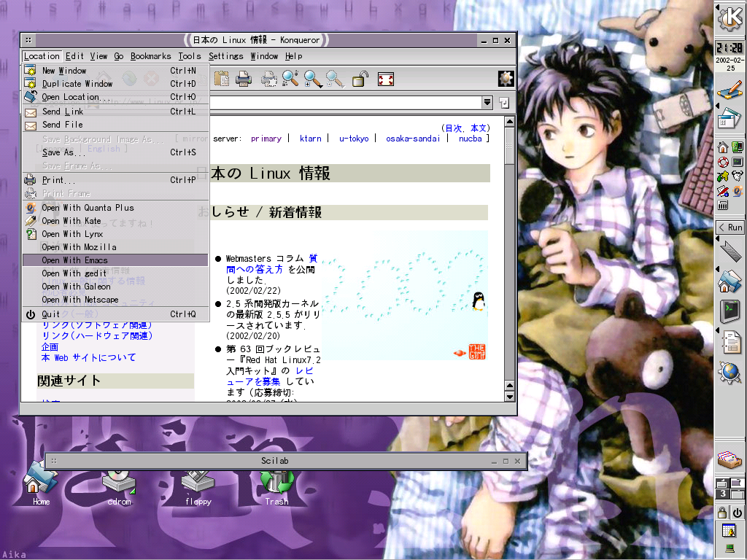Viewport: 747px width, 560px height.
Task: Open the Tools menu
Action: click(189, 56)
